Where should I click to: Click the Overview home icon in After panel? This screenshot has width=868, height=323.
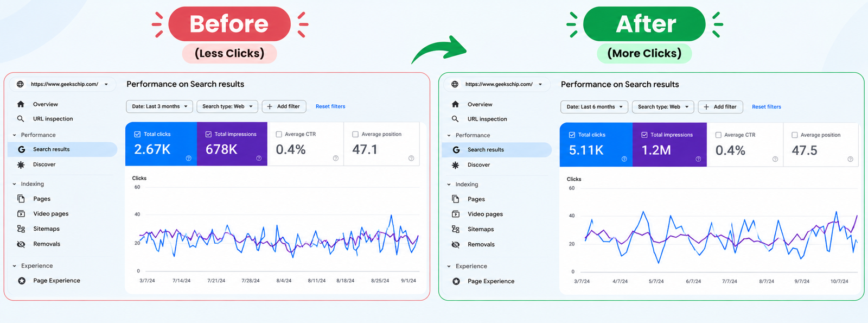tap(455, 104)
